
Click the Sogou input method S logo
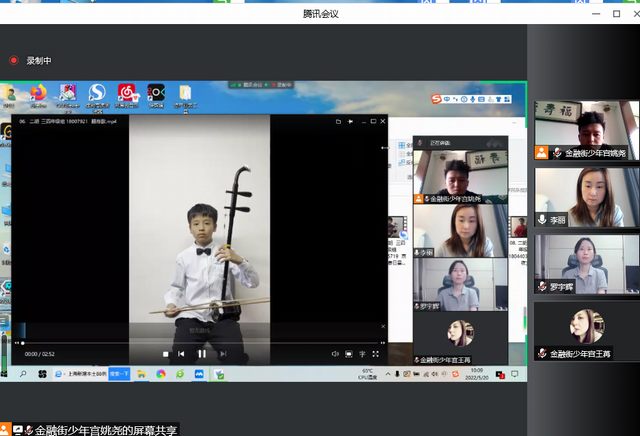(x=436, y=99)
